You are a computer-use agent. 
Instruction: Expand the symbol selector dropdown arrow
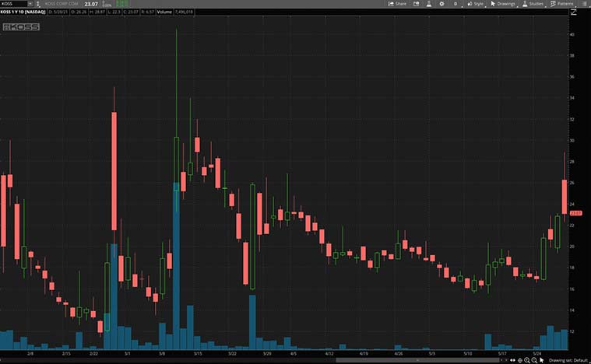(30, 4)
